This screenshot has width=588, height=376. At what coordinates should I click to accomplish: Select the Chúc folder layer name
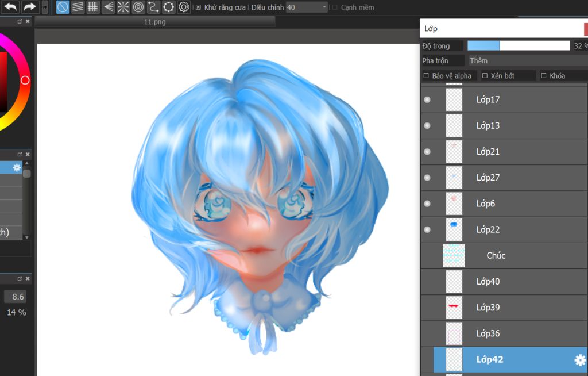(496, 255)
